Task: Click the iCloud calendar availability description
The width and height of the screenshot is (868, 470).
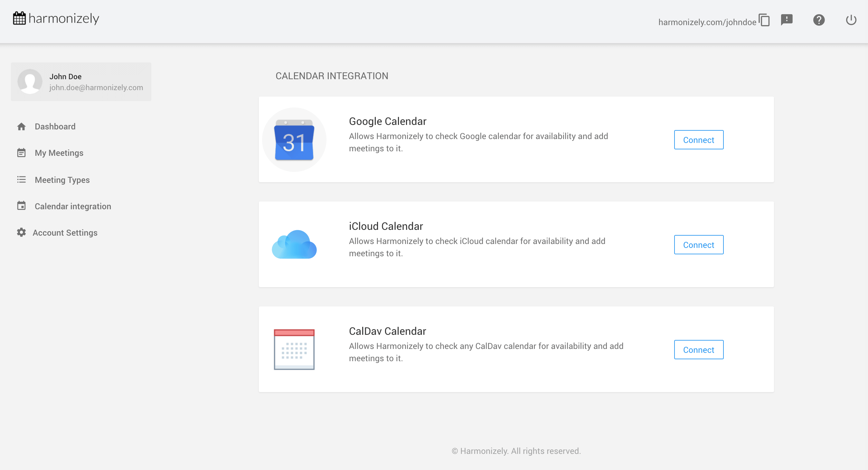Action: coord(477,247)
